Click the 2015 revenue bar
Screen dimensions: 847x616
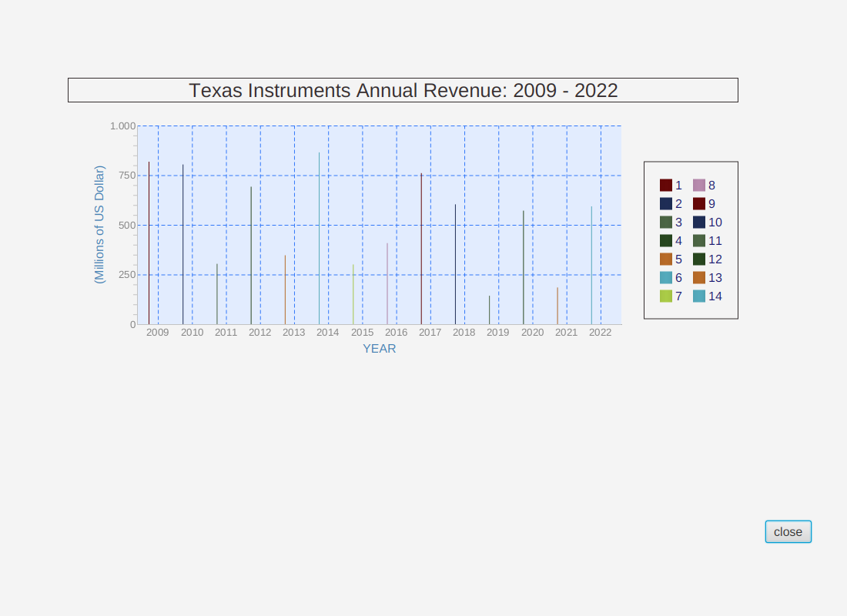click(353, 294)
